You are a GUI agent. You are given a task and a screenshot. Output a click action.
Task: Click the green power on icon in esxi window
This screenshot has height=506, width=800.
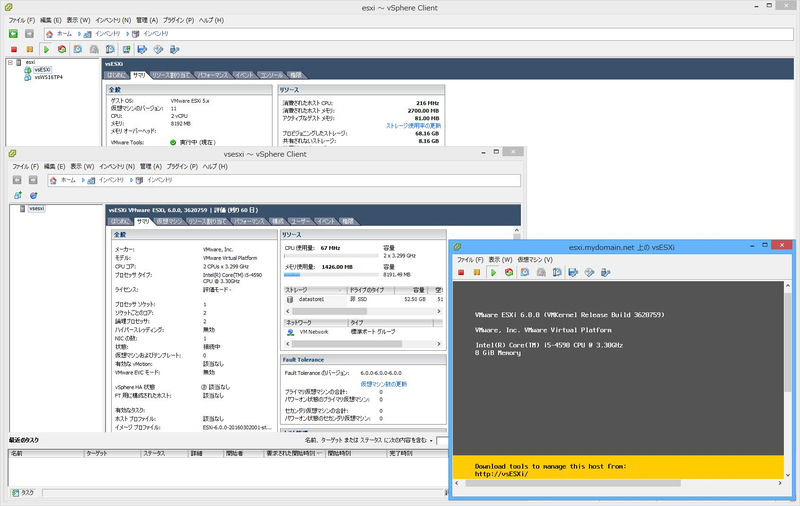(x=46, y=49)
